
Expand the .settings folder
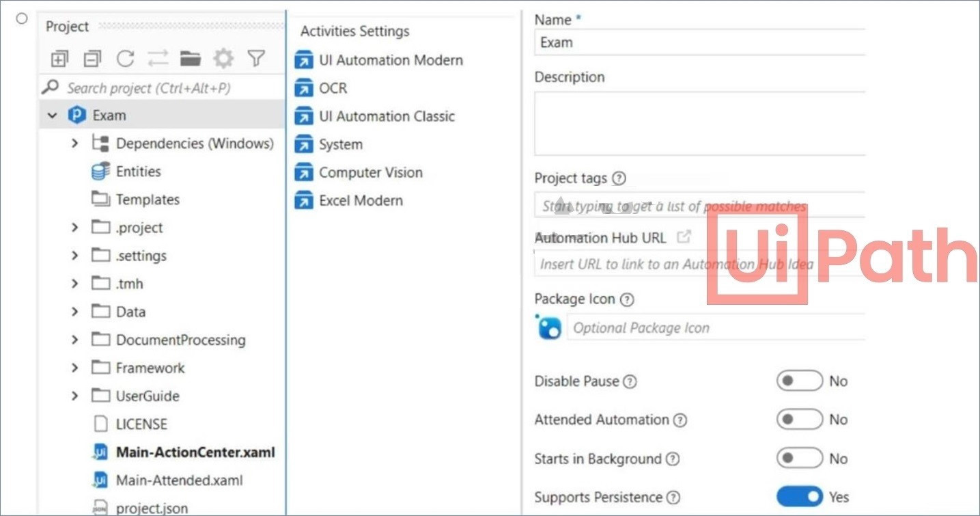(75, 256)
